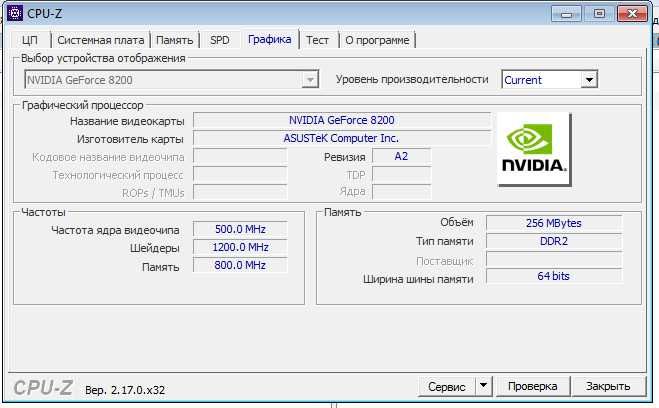
Task: Click the memory size value 256 MBytes
Action: point(554,223)
